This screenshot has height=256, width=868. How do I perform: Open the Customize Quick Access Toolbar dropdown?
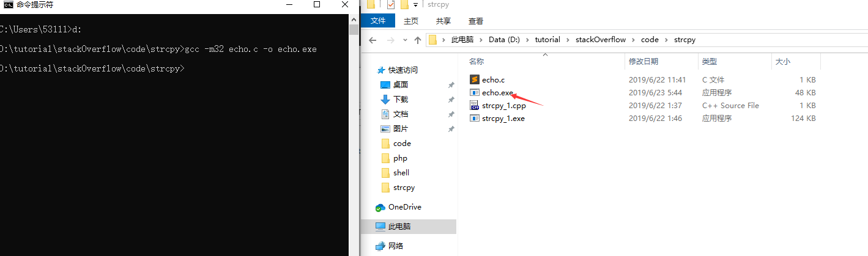(x=415, y=5)
